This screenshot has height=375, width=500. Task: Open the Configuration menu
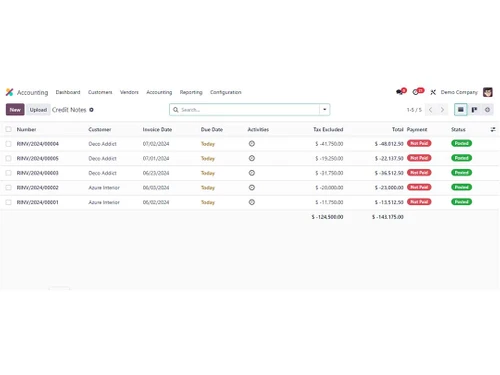click(x=226, y=92)
